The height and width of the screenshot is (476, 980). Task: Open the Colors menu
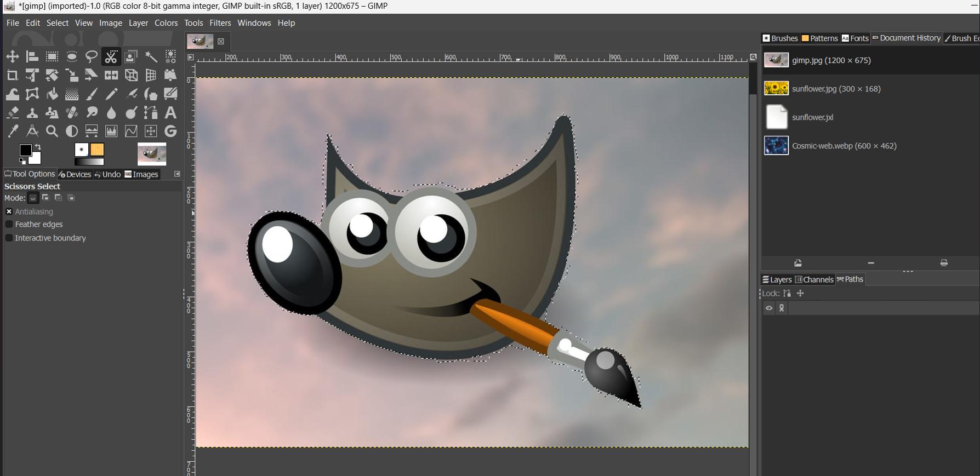[x=166, y=23]
